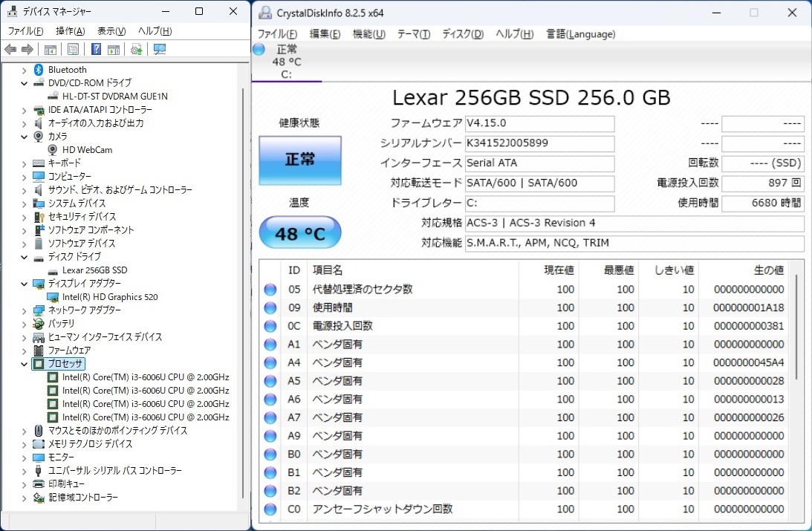This screenshot has width=812, height=531.
Task: Click the 電源投入回数 field showing 897 回
Action: point(763,183)
